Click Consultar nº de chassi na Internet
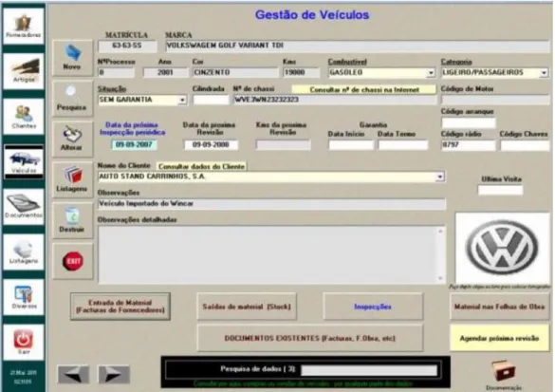Image resolution: width=555 pixels, height=392 pixels. (364, 89)
